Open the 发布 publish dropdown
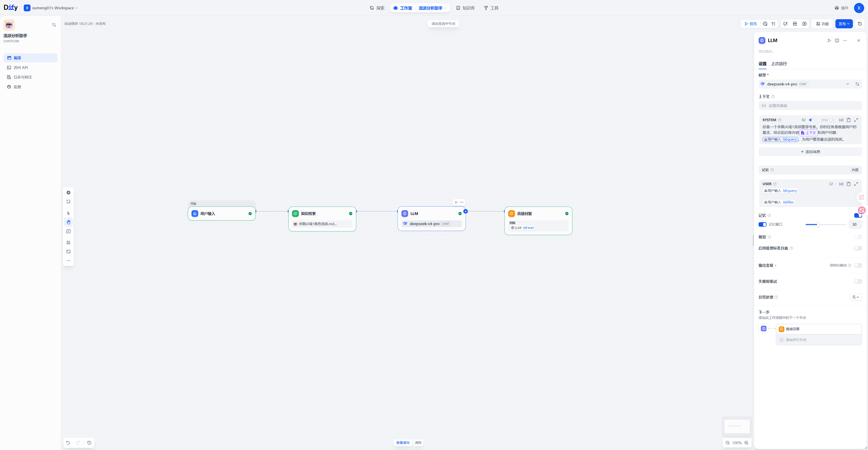This screenshot has height=450, width=868. (844, 24)
